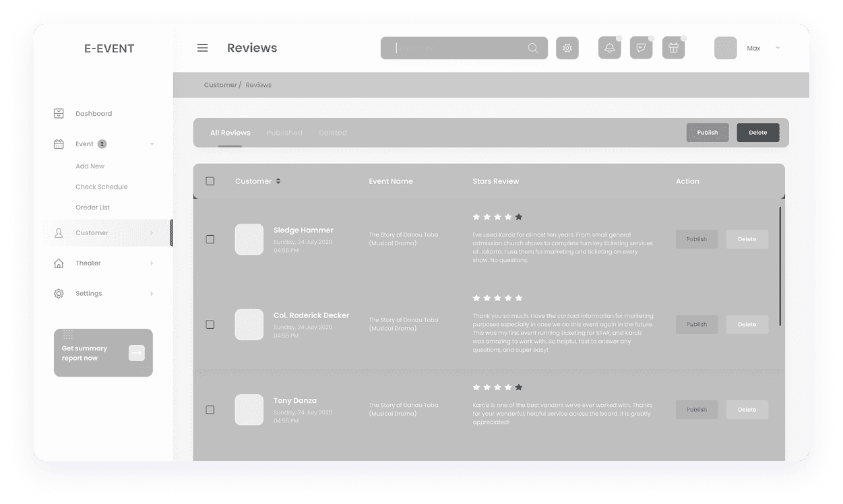Switch to the Published tab
The image size is (843, 504).
284,132
